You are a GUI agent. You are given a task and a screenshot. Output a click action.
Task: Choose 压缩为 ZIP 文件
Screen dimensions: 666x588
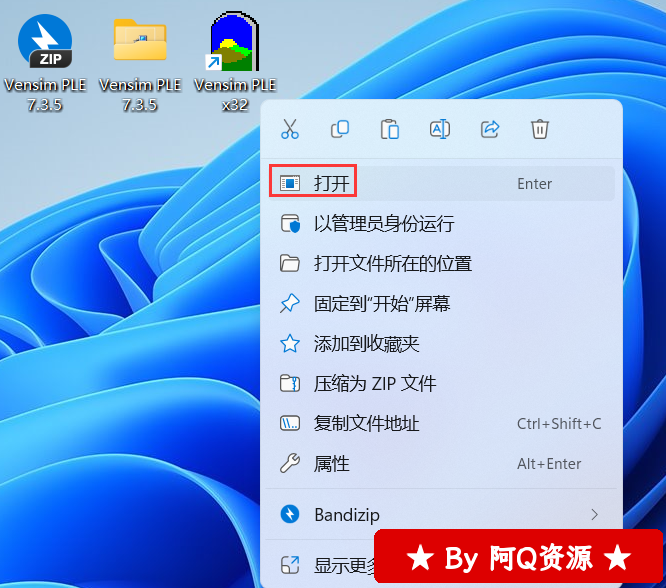(442, 384)
